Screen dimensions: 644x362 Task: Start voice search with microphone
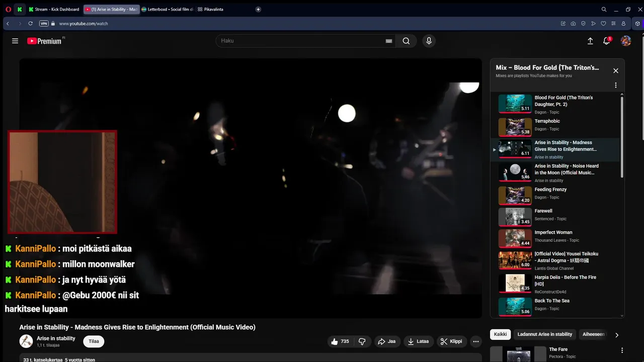coord(429,41)
